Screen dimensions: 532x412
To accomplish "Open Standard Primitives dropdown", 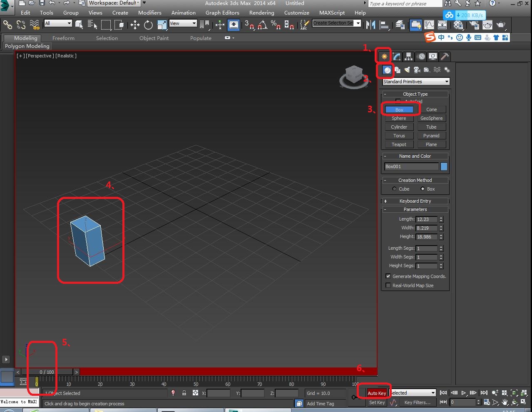I will pos(416,82).
